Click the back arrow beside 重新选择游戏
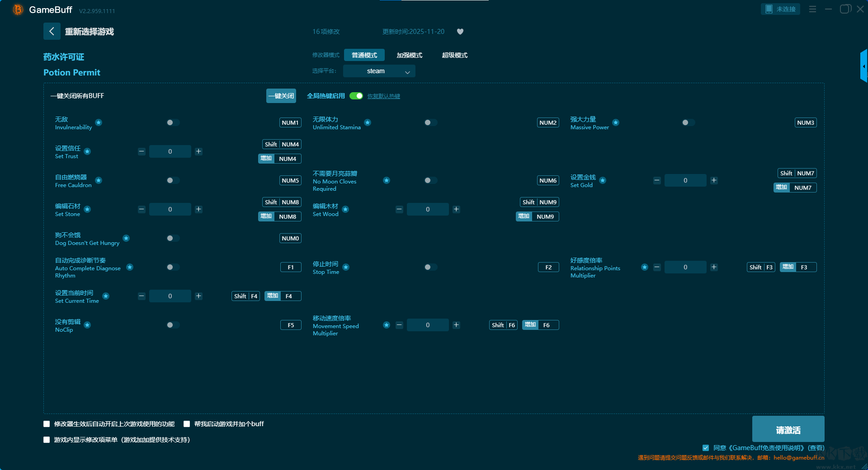This screenshot has height=470, width=868. coord(52,31)
